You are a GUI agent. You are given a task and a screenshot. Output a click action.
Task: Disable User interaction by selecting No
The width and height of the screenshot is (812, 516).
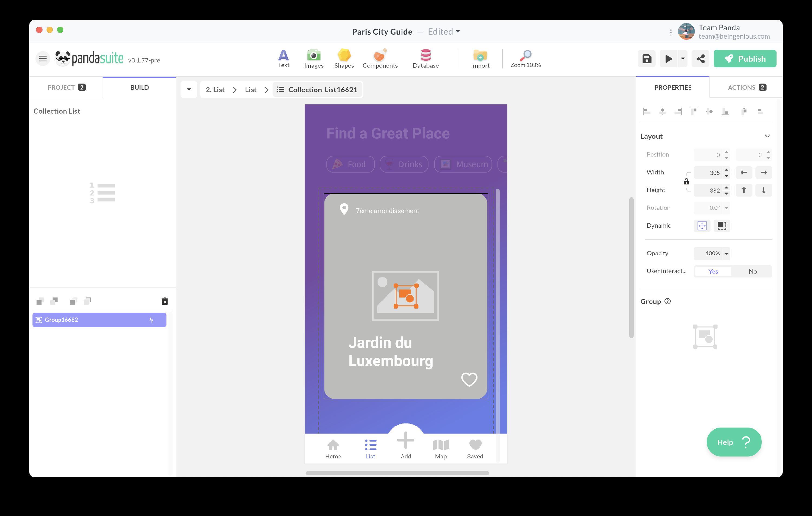753,271
